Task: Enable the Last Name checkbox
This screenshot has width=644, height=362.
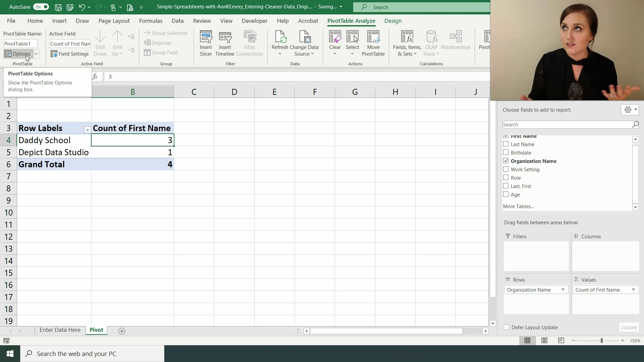Action: (505, 144)
